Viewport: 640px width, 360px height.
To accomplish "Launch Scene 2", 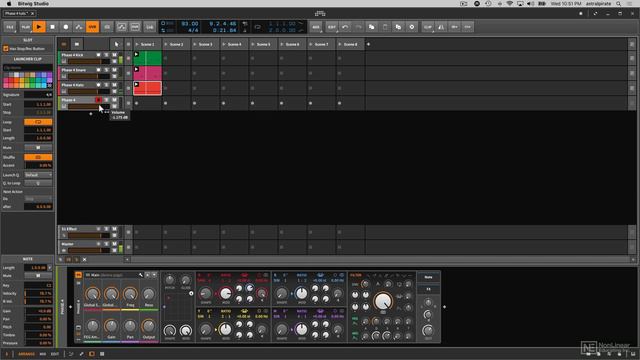I will click(166, 44).
